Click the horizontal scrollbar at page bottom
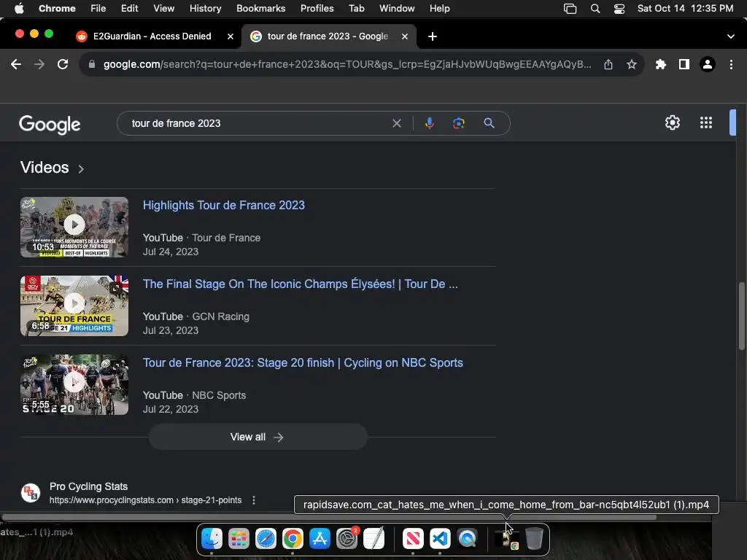The width and height of the screenshot is (747, 560). (x=329, y=517)
